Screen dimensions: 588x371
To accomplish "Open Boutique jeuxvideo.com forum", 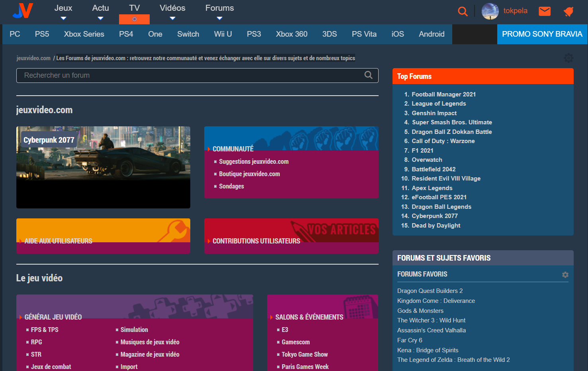I will click(249, 174).
